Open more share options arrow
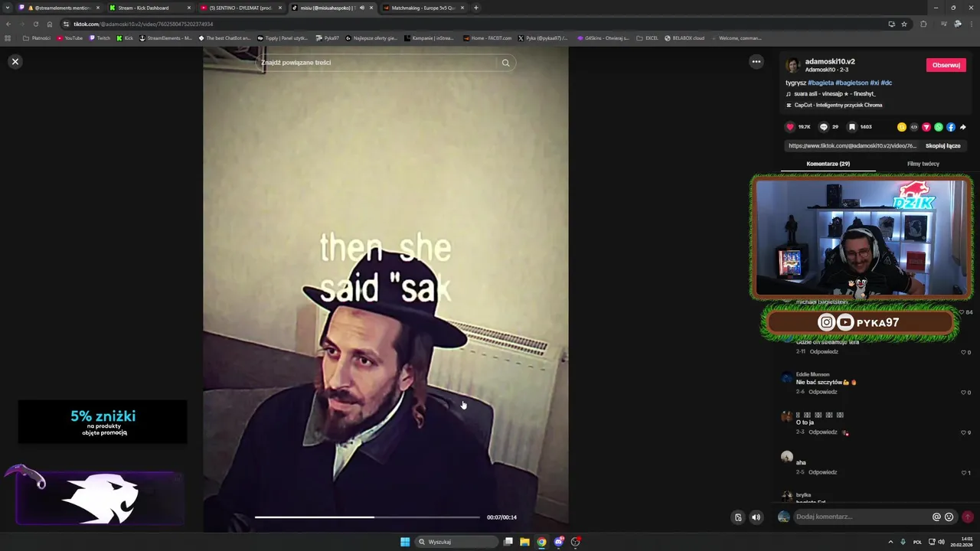The width and height of the screenshot is (980, 551). click(x=962, y=127)
